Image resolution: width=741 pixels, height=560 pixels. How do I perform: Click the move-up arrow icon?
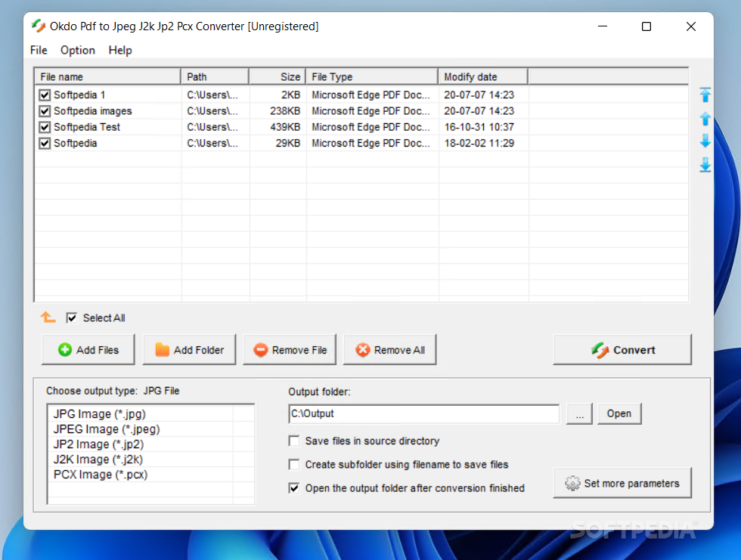pyautogui.click(x=705, y=119)
